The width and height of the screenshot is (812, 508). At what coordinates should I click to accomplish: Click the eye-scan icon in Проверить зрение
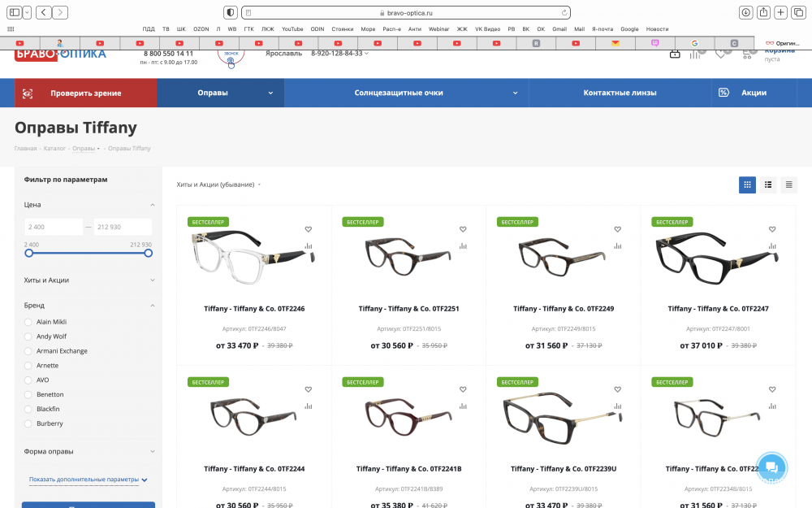point(28,93)
